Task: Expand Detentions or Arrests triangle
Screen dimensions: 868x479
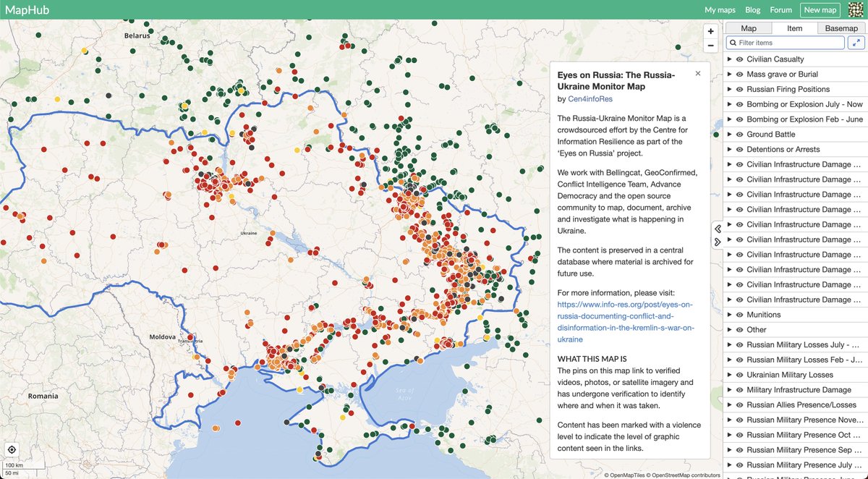Action: pyautogui.click(x=729, y=150)
